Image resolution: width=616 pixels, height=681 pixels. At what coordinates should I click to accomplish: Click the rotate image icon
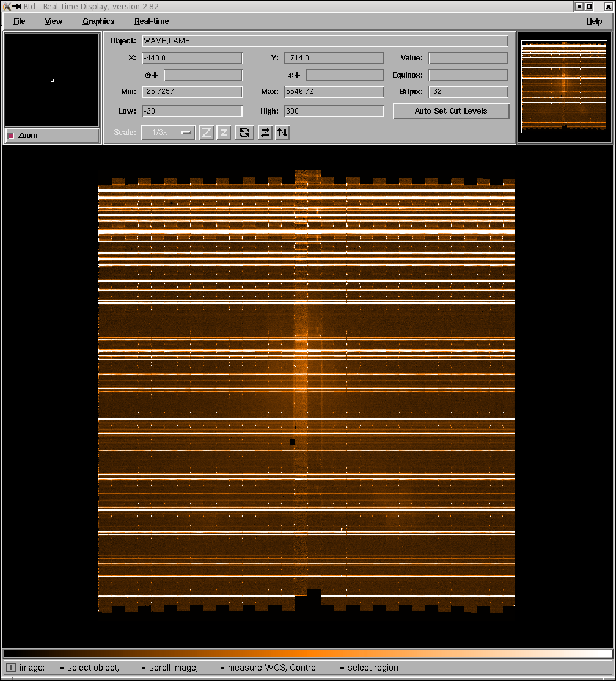tap(244, 133)
